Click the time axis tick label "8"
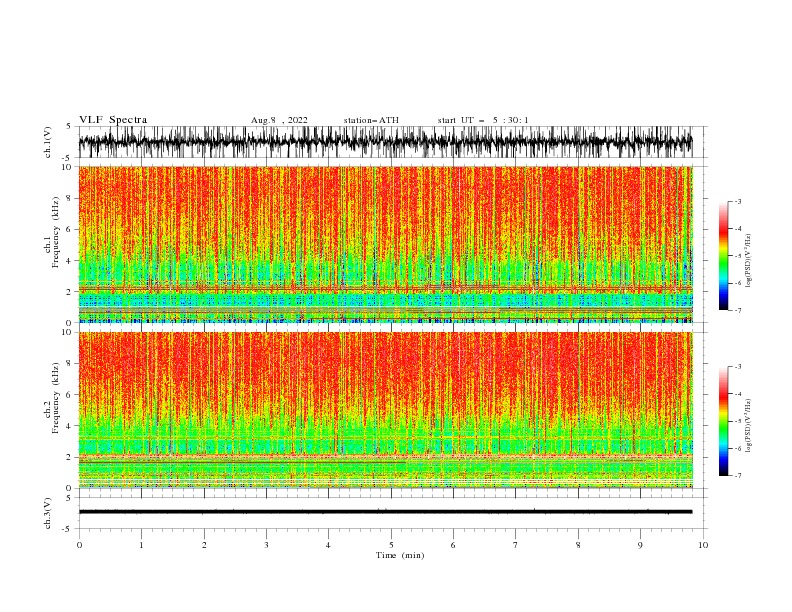The image size is (792, 612). (x=578, y=545)
